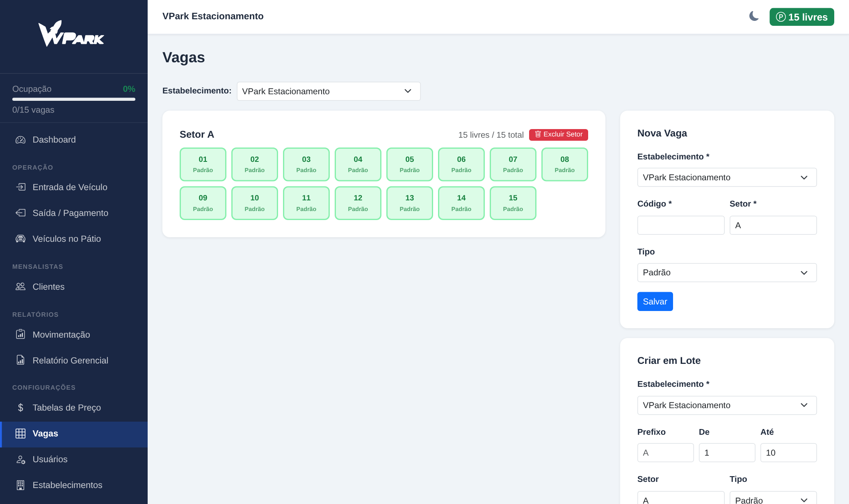The width and height of the screenshot is (849, 504).
Task: Select parking spot 07
Action: (513, 164)
